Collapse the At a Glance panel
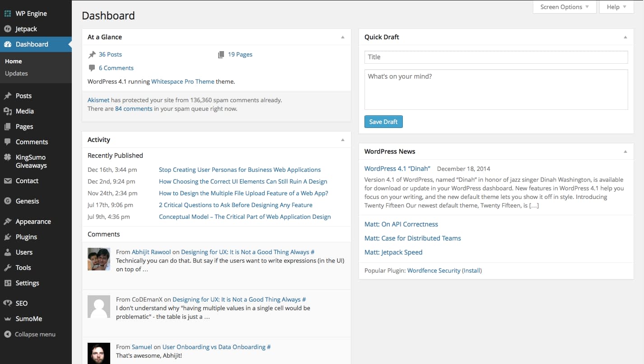 click(343, 37)
